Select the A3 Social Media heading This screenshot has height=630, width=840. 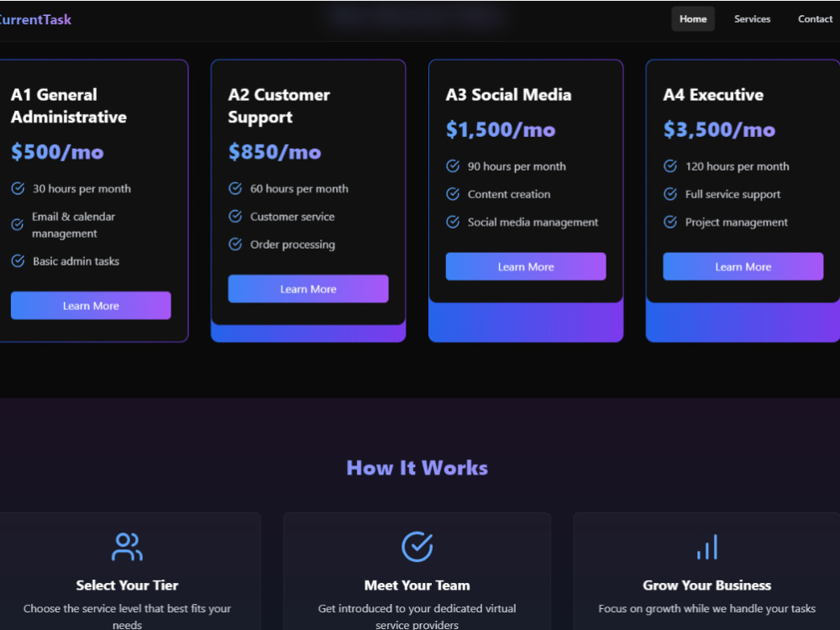508,95
